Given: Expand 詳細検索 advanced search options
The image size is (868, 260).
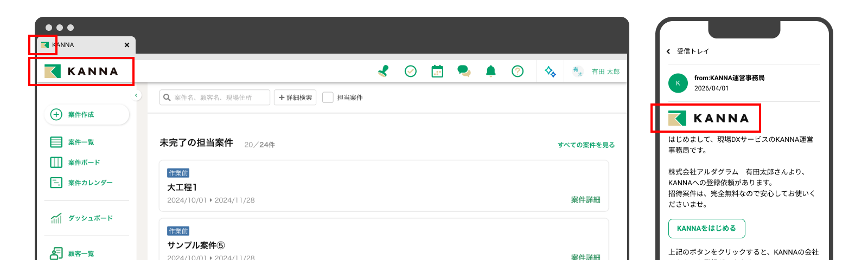Looking at the screenshot, I should (x=295, y=97).
